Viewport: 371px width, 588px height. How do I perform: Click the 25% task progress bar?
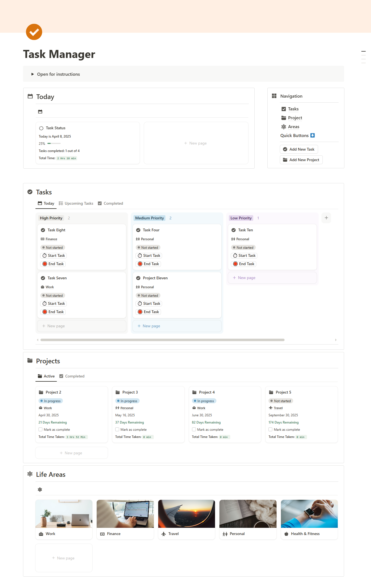[54, 143]
